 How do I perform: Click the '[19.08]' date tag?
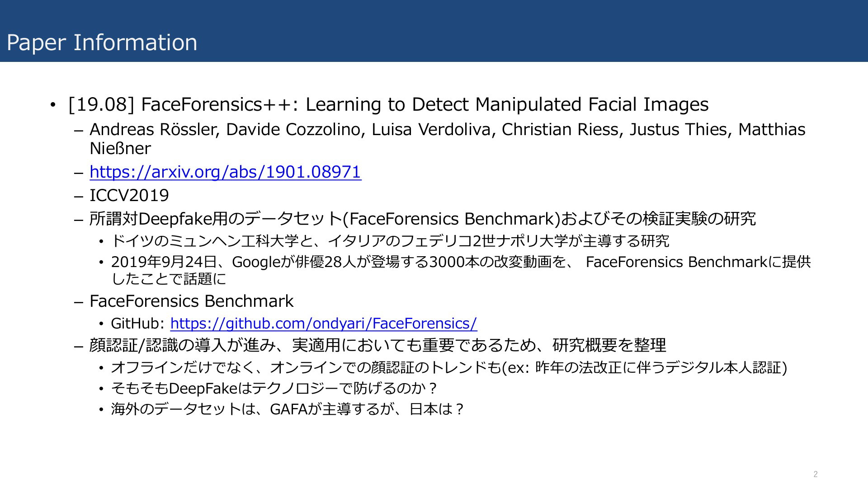tap(101, 104)
